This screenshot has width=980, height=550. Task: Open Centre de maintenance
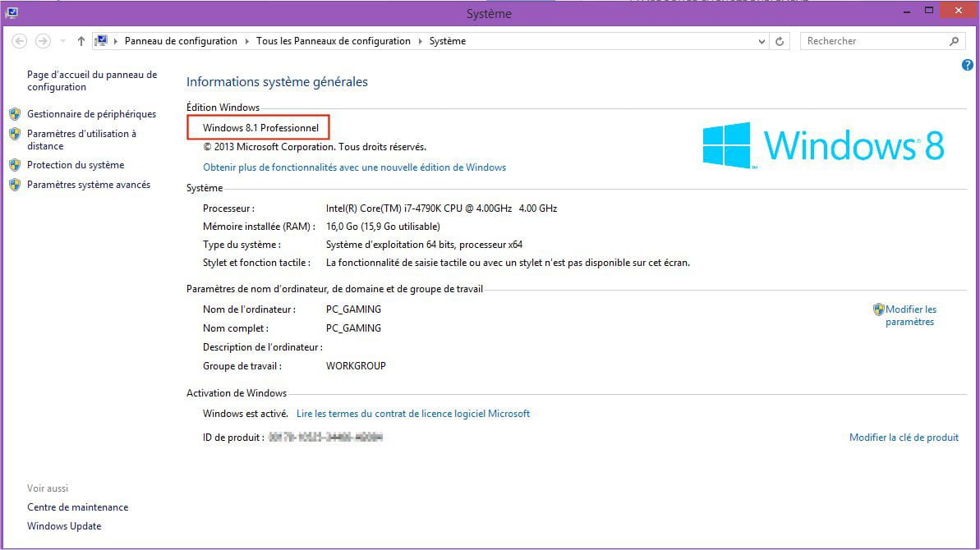point(77,507)
